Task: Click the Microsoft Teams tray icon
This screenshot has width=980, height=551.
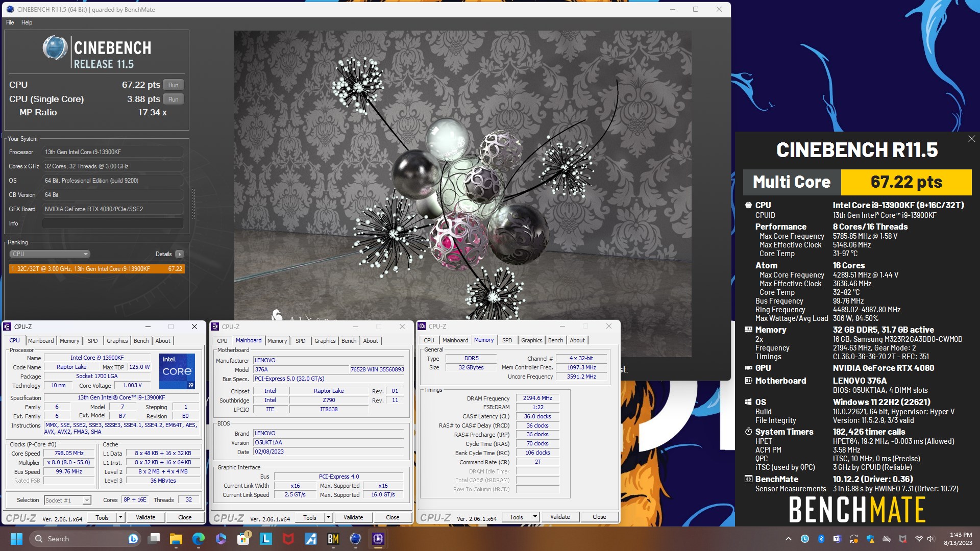Action: coord(837,539)
